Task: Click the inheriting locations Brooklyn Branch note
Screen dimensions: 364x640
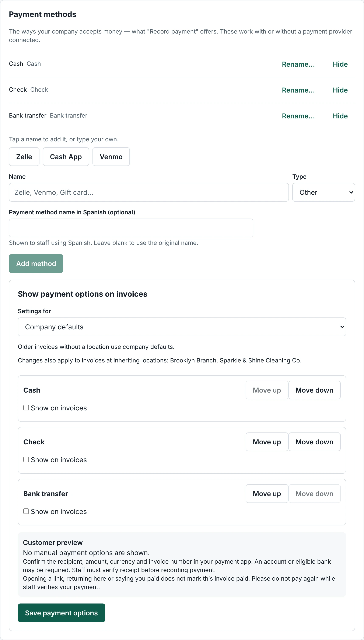Action: pos(160,360)
